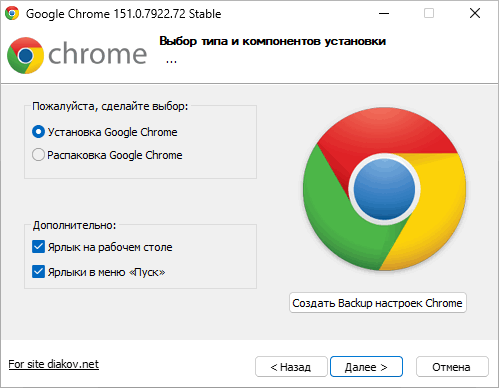Minimize the installer window

tap(384, 14)
